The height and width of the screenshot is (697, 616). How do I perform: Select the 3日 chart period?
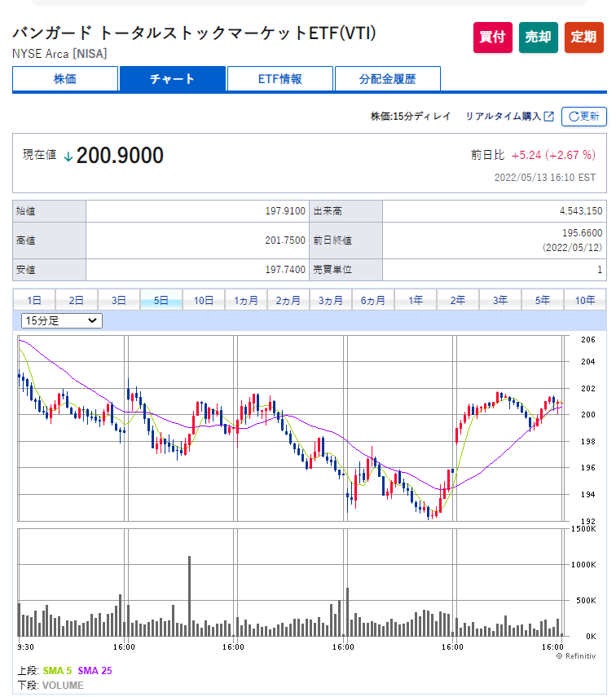click(119, 300)
